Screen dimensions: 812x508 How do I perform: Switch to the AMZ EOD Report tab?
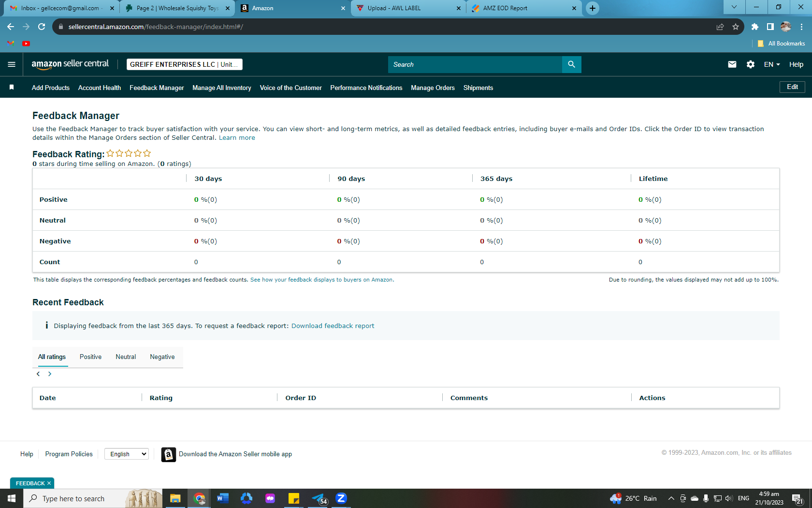[x=524, y=8]
